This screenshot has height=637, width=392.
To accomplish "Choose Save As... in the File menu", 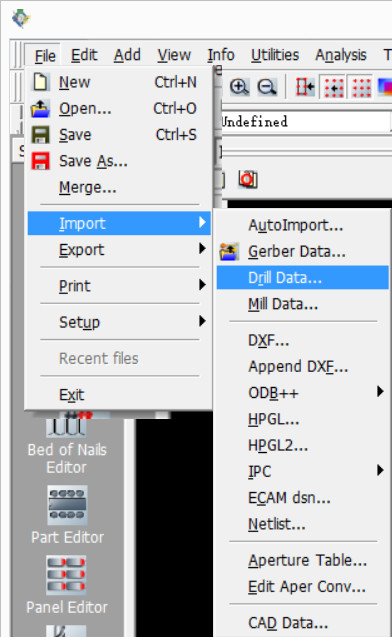I will [x=119, y=161].
